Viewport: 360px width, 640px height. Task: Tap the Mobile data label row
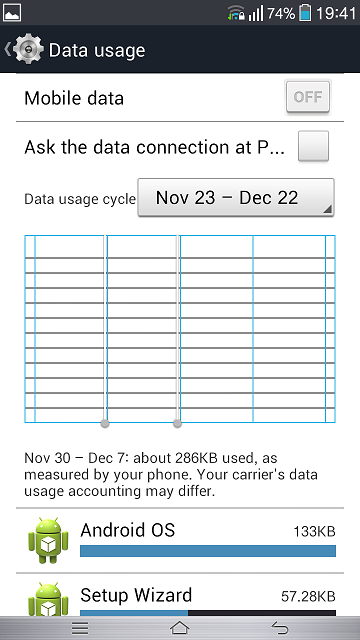(x=180, y=98)
